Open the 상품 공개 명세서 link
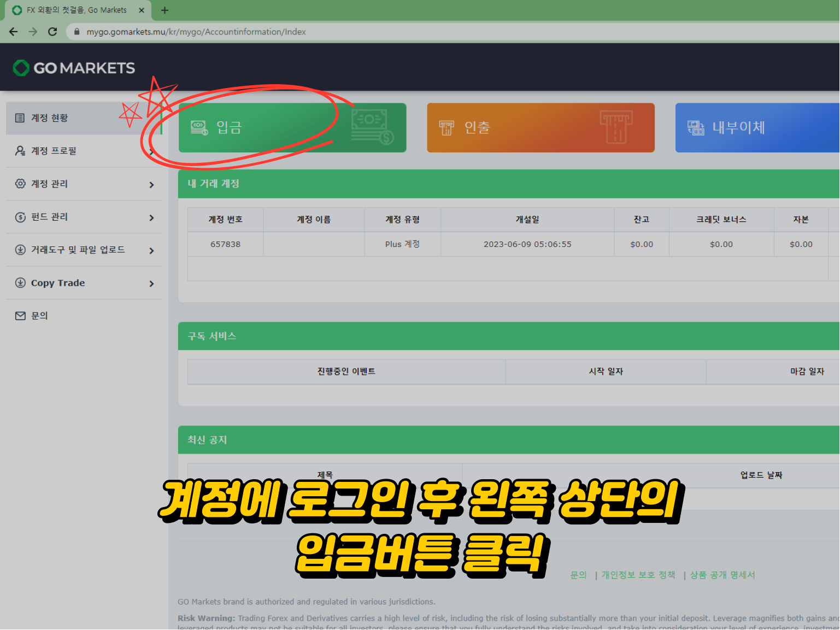This screenshot has width=840, height=630. point(722,575)
